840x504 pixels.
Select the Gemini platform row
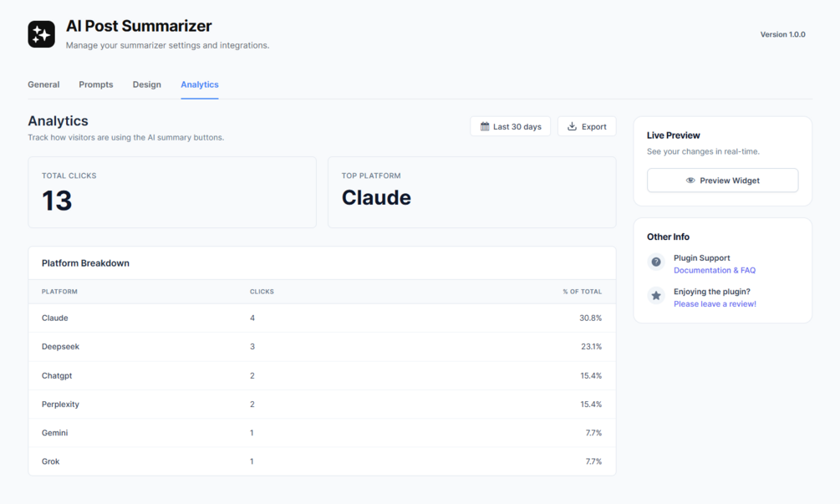(322, 433)
